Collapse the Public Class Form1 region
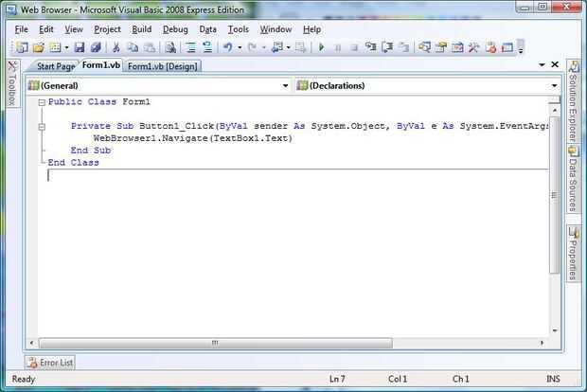The height and width of the screenshot is (392, 587). point(42,102)
